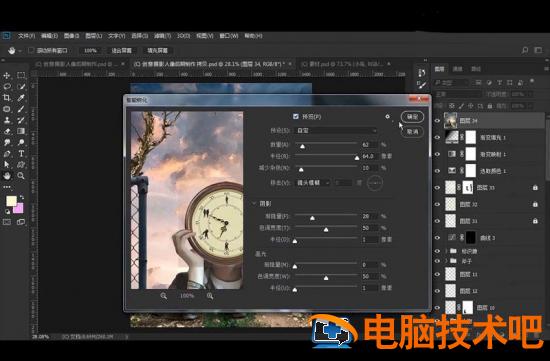Select the 图层 34 layer thumbnail
The image size is (550, 361).
pyautogui.click(x=451, y=121)
